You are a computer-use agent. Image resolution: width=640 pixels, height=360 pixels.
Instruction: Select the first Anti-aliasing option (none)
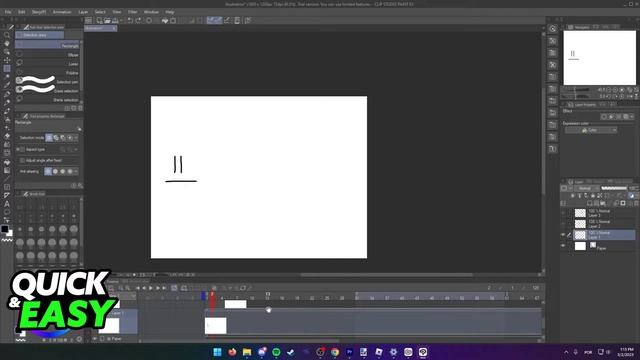pyautogui.click(x=48, y=171)
